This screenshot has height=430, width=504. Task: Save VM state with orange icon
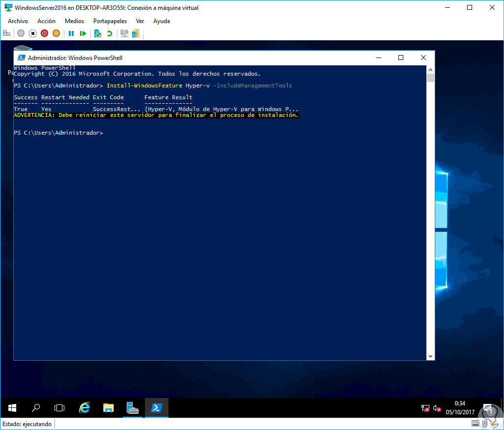coord(56,33)
